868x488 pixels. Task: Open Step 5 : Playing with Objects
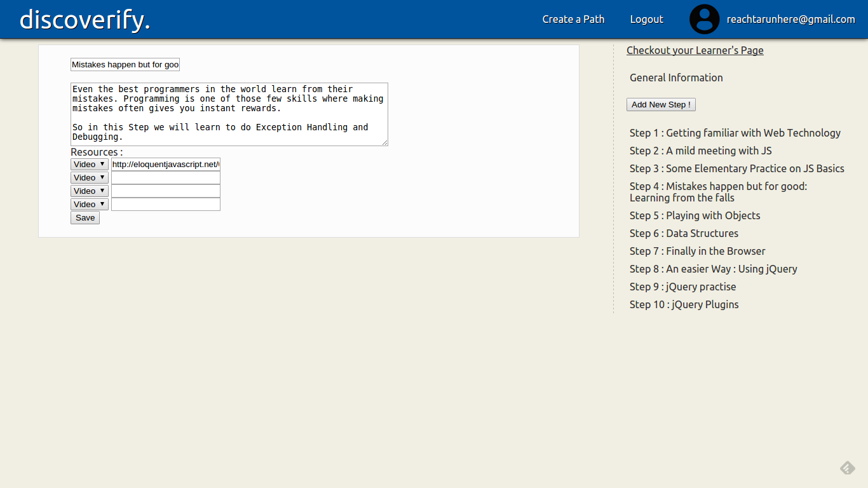click(695, 215)
